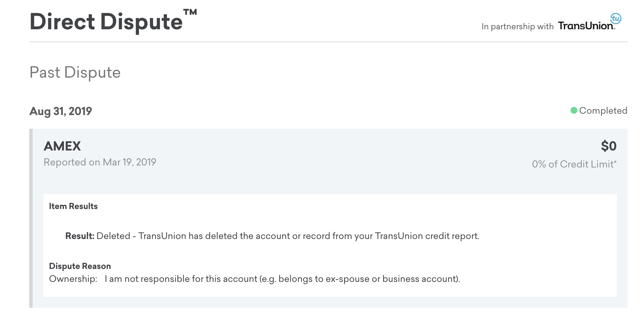Open the AMEX account name
This screenshot has width=644, height=320.
pyautogui.click(x=62, y=146)
